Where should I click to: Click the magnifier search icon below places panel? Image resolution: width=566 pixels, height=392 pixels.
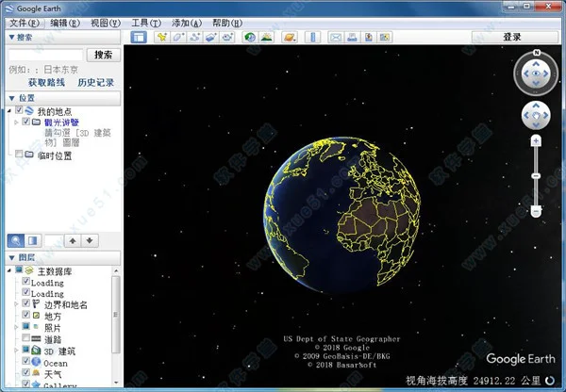click(16, 240)
